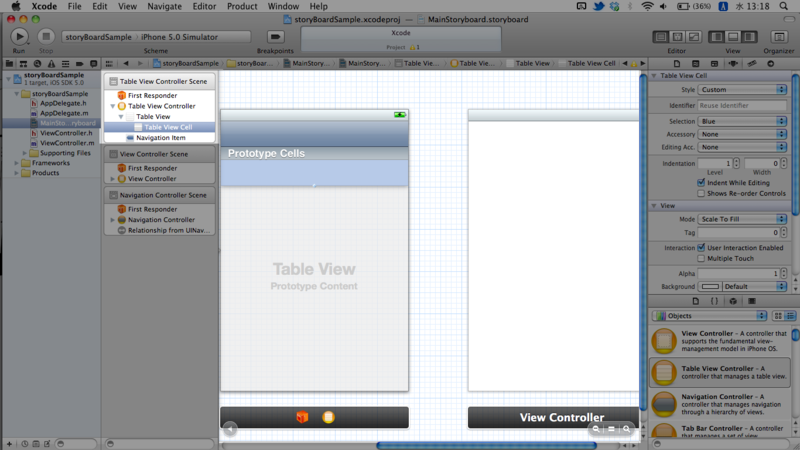
Task: Click the Reuse Identifier field
Action: (x=742, y=106)
